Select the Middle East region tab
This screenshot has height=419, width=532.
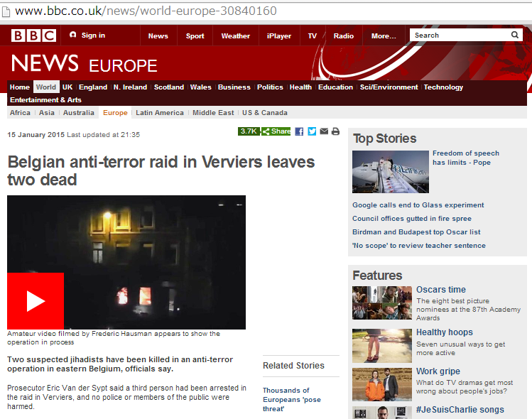click(213, 113)
